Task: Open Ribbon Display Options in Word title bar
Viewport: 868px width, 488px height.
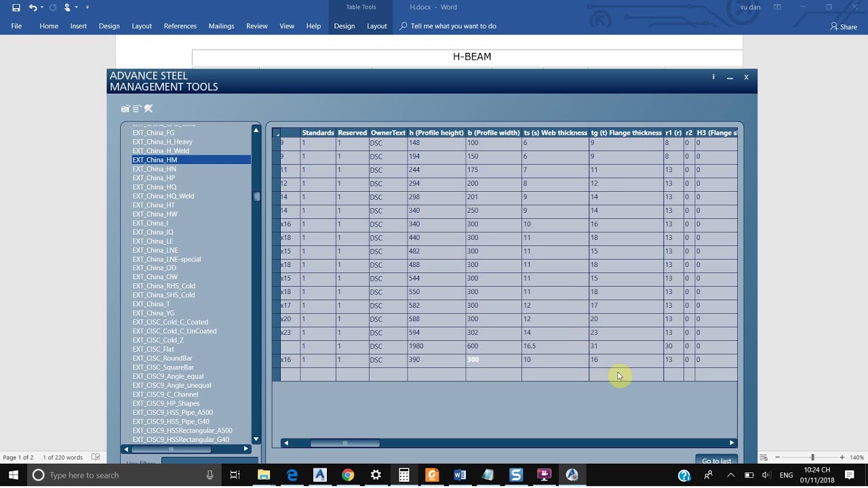Action: pyautogui.click(x=777, y=7)
